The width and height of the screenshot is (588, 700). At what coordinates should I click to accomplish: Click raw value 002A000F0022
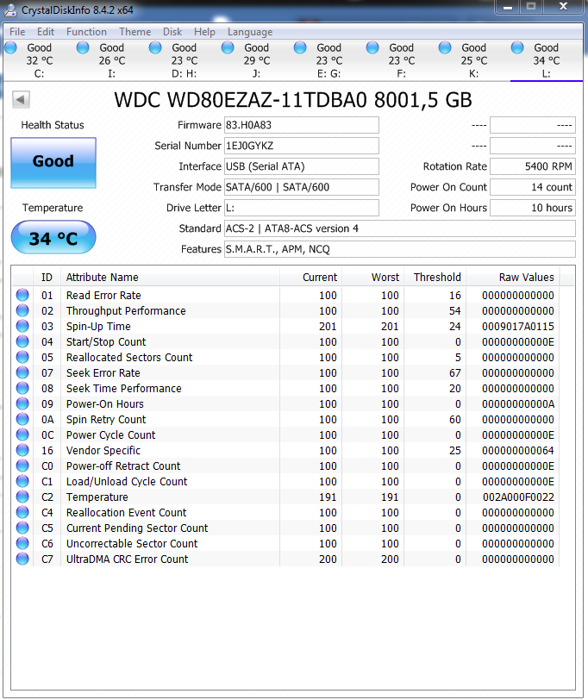518,497
